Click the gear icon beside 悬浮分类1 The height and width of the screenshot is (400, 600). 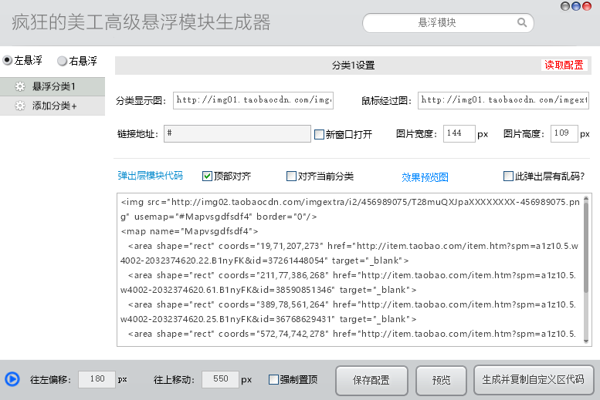tap(18, 87)
